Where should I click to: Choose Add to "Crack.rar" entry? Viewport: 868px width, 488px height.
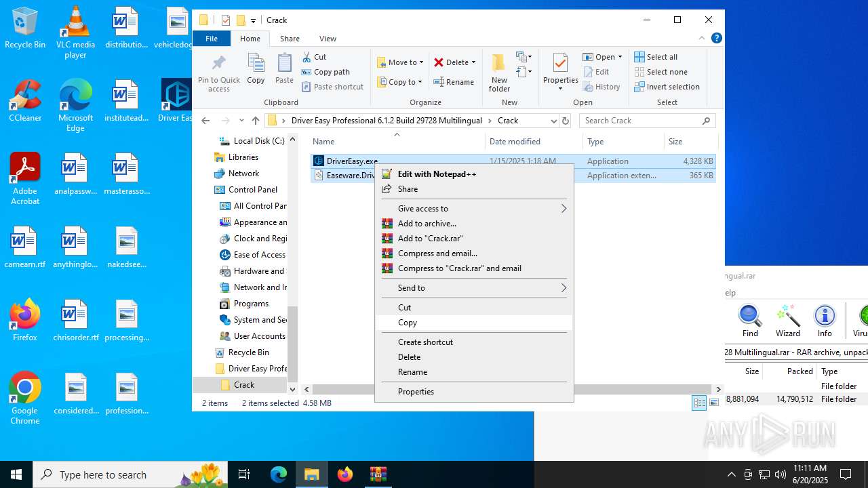pos(474,239)
